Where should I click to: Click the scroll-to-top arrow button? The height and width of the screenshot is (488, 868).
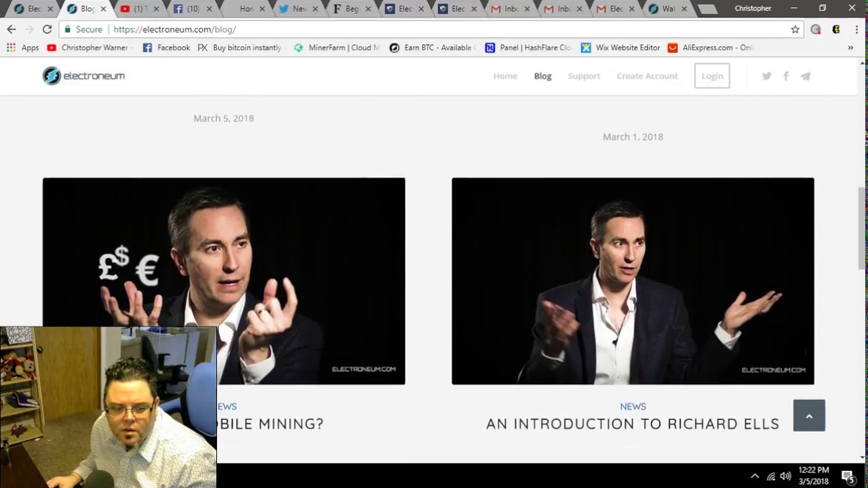point(809,415)
